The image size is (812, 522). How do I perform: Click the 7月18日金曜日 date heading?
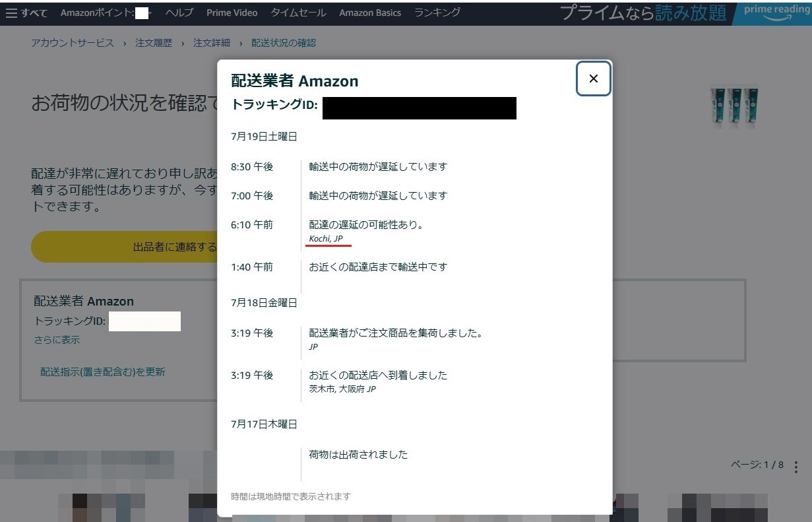click(264, 302)
